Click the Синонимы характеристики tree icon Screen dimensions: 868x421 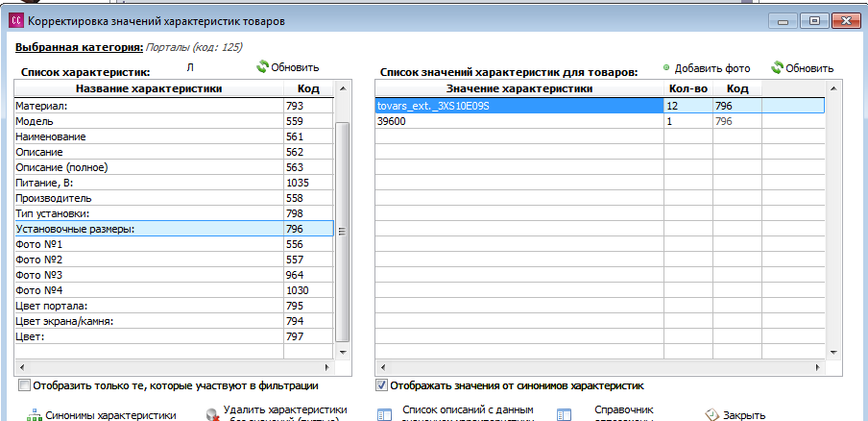click(x=35, y=415)
